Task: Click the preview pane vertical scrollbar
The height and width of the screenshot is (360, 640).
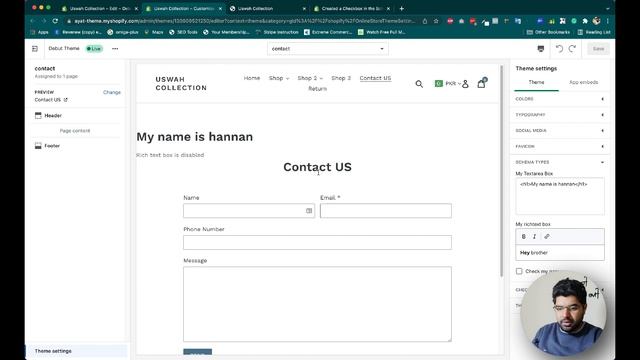Action: click(x=501, y=171)
